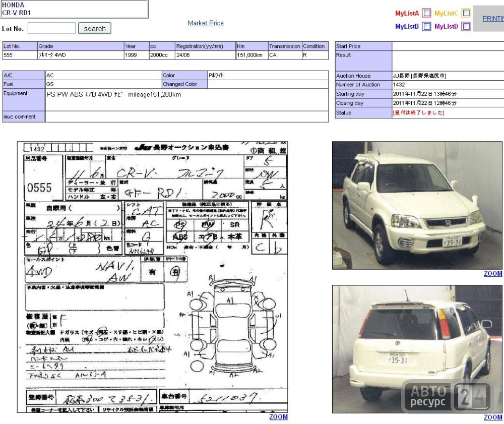Open ZOOM link under rear car photo
Image resolution: width=504 pixels, height=424 pixels.
493,417
